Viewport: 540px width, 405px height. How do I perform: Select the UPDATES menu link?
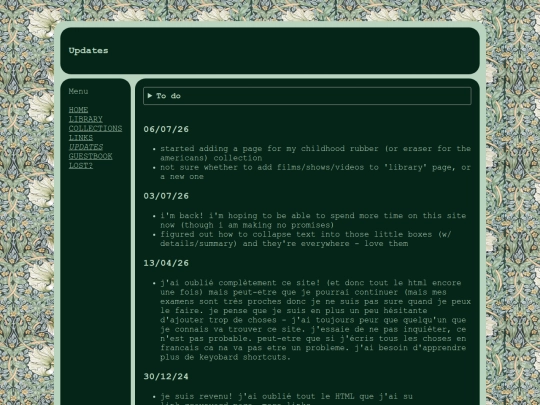[86, 147]
